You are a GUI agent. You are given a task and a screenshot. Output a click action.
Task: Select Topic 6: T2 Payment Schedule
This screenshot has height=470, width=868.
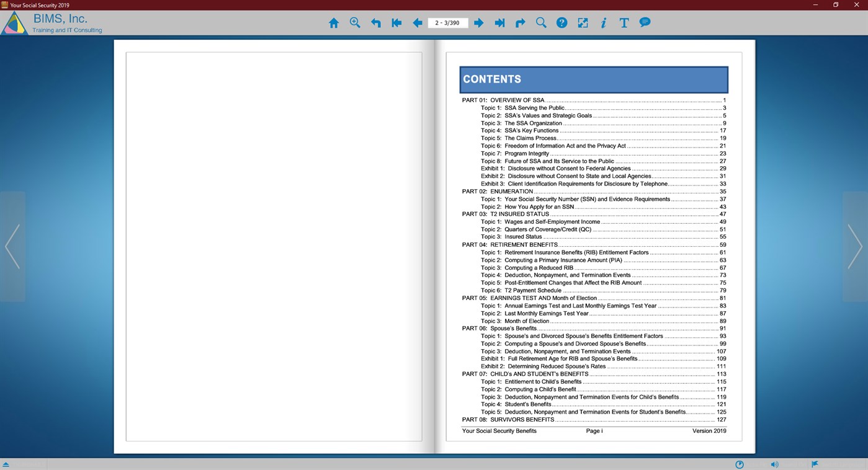603,290
